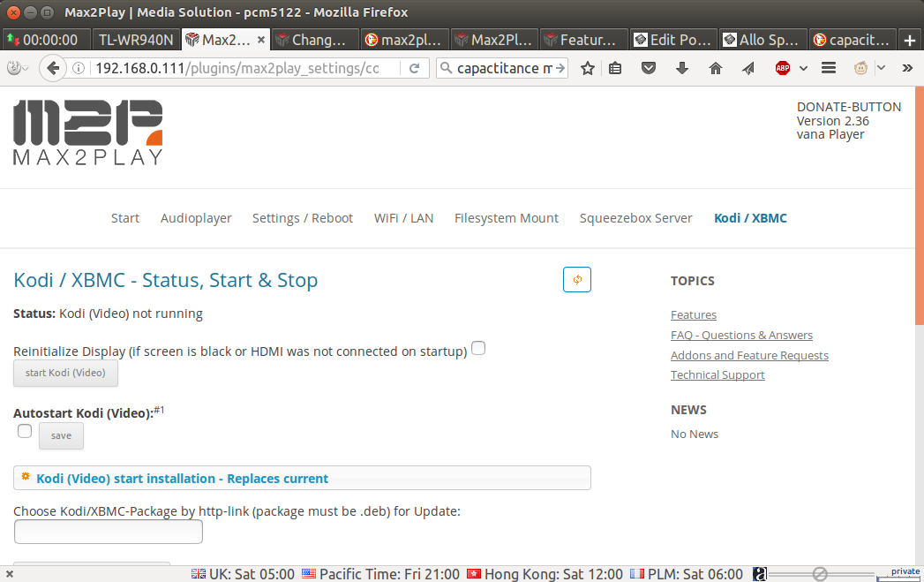Open the WiFi / LAN page
This screenshot has width=924, height=582.
(403, 218)
